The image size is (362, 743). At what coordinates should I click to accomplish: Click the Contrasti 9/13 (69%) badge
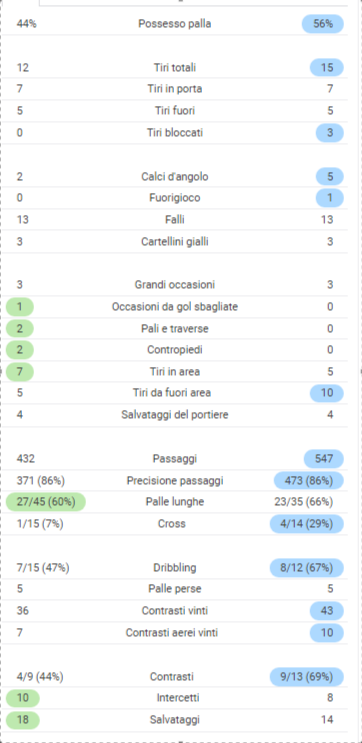(307, 677)
